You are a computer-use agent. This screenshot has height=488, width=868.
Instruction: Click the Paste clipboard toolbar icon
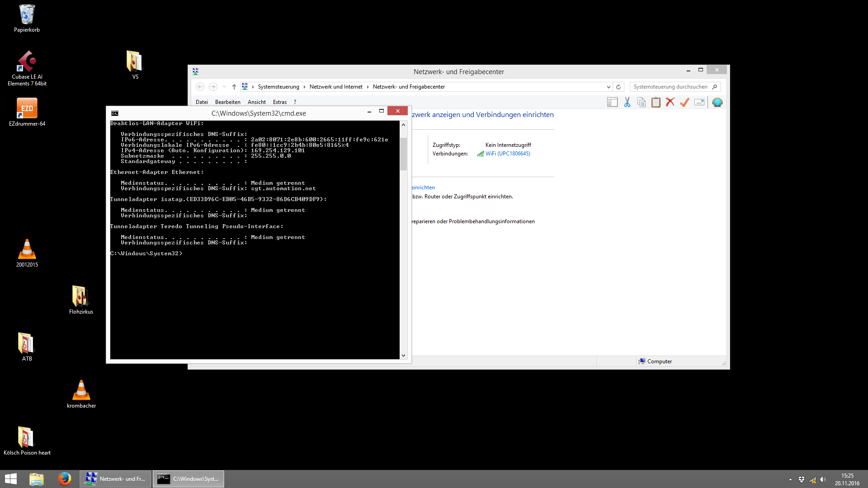coord(656,103)
